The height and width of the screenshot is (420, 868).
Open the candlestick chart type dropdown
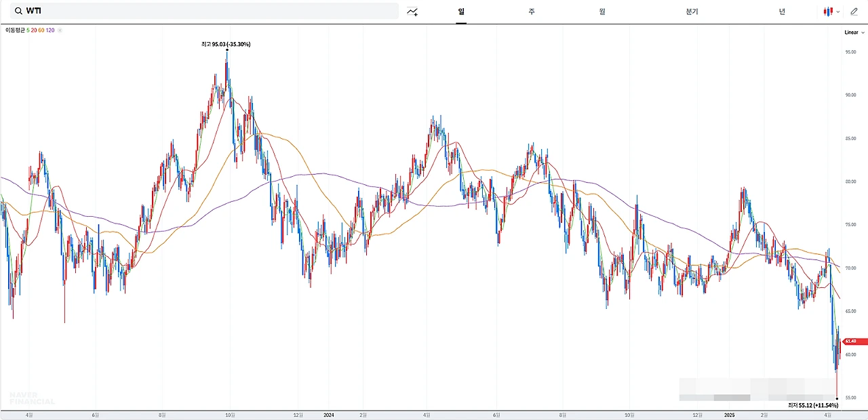(x=831, y=12)
